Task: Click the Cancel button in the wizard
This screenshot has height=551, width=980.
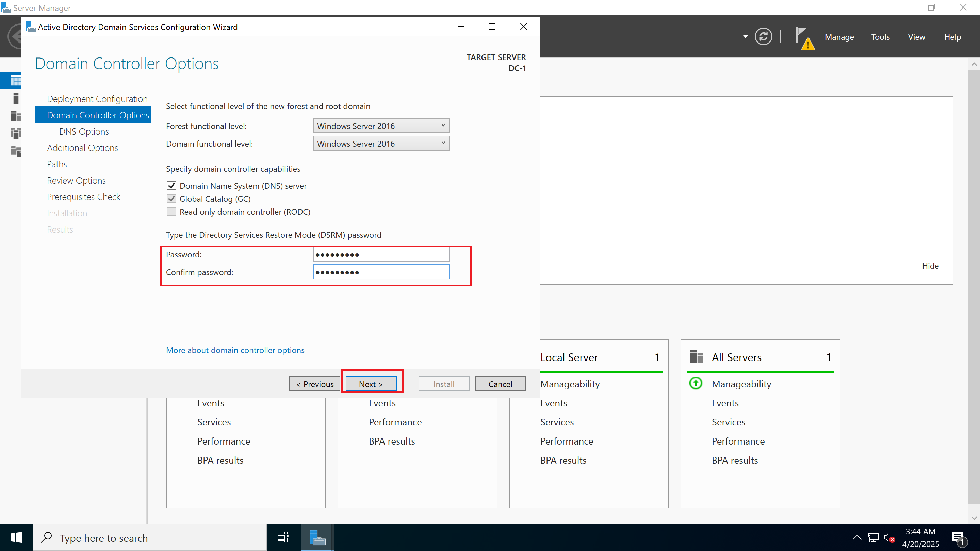Action: click(x=500, y=384)
